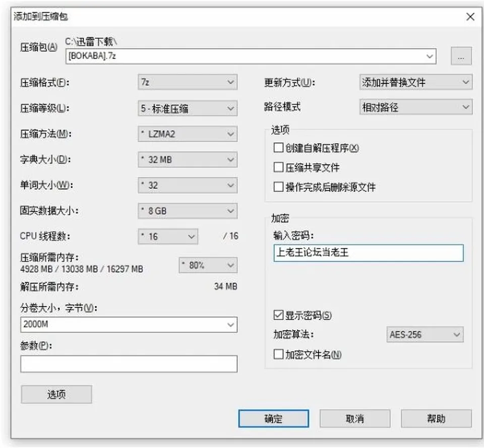Expand the 路径模式 dropdown showing 相对路径
This screenshot has width=484, height=448.
point(416,107)
